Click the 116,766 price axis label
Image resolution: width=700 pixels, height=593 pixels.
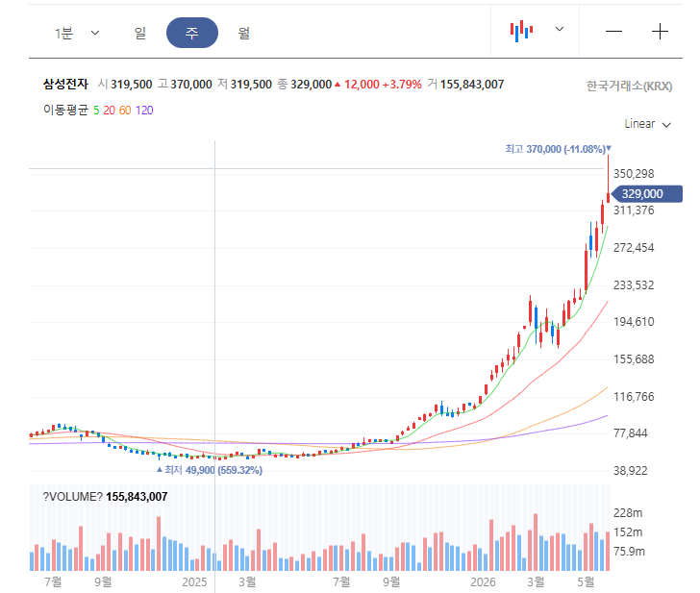634,396
